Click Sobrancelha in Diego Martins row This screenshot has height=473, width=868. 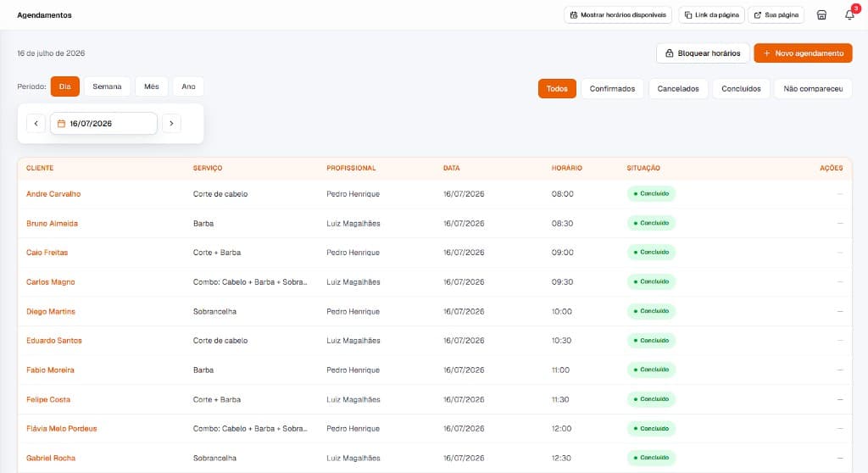point(214,311)
